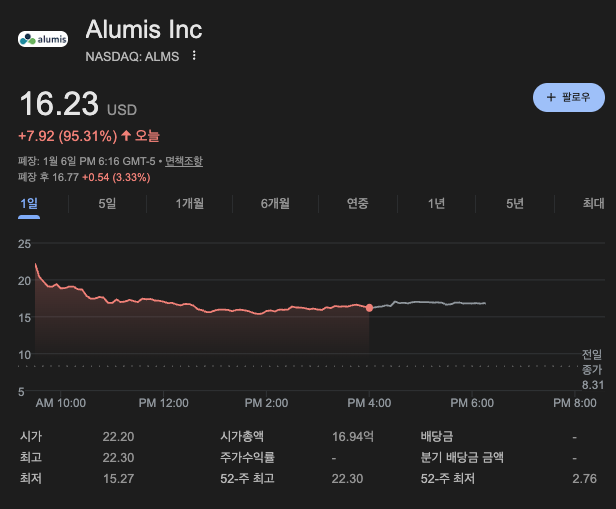
Task: Click the PM 12:00 axis label
Action: point(163,403)
